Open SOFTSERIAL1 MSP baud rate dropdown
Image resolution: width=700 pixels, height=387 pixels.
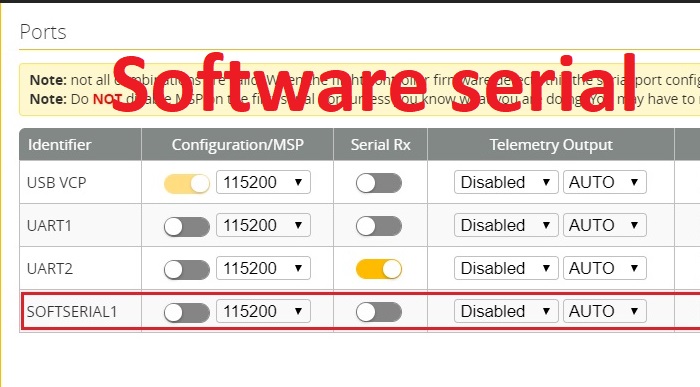(x=263, y=311)
